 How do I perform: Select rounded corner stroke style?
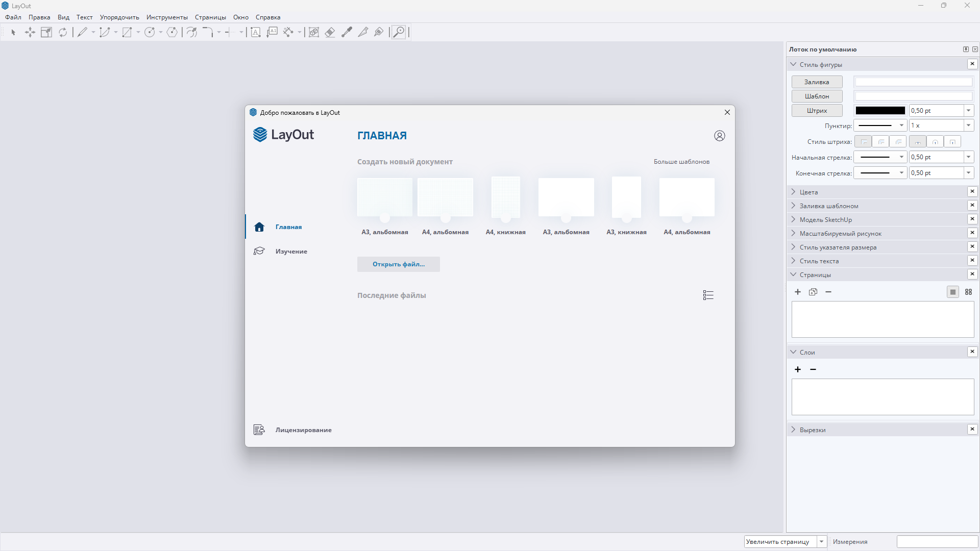(x=880, y=142)
